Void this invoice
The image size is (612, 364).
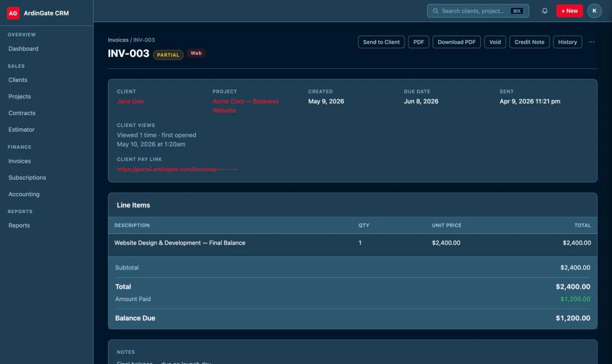tap(495, 42)
